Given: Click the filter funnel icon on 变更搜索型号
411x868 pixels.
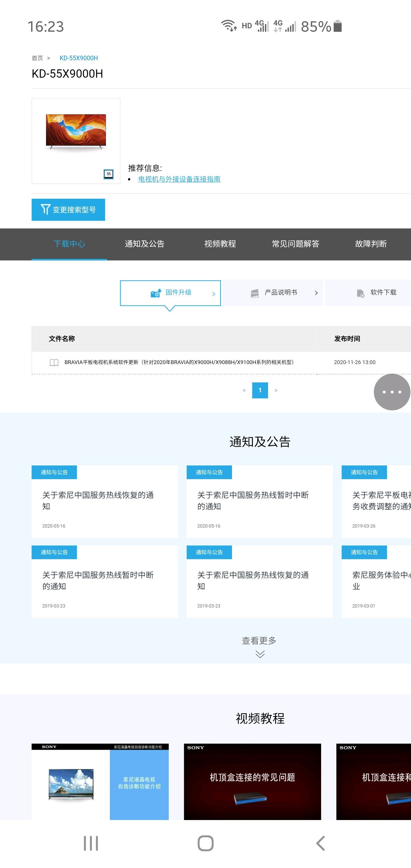Looking at the screenshot, I should [x=45, y=209].
